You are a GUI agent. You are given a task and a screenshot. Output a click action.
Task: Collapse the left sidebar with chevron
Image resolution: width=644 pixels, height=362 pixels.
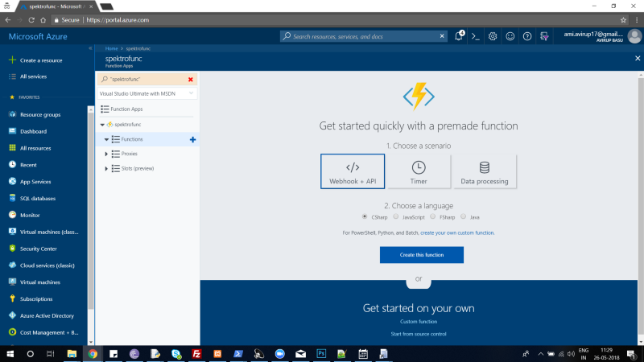[90, 48]
